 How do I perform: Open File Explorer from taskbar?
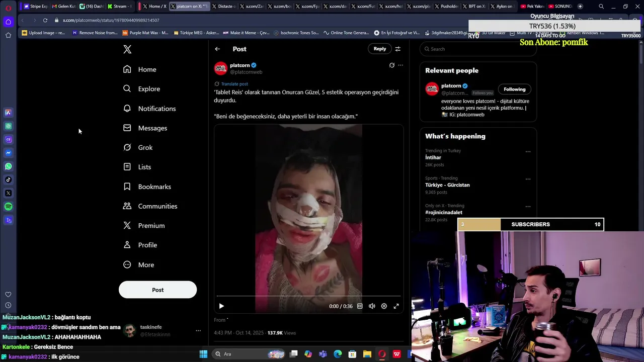tap(367, 354)
